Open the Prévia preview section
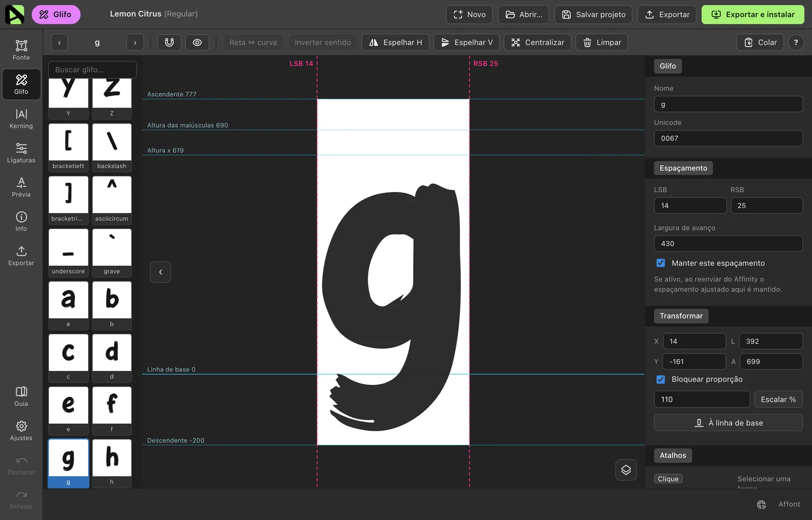The height and width of the screenshot is (520, 812). tap(21, 187)
